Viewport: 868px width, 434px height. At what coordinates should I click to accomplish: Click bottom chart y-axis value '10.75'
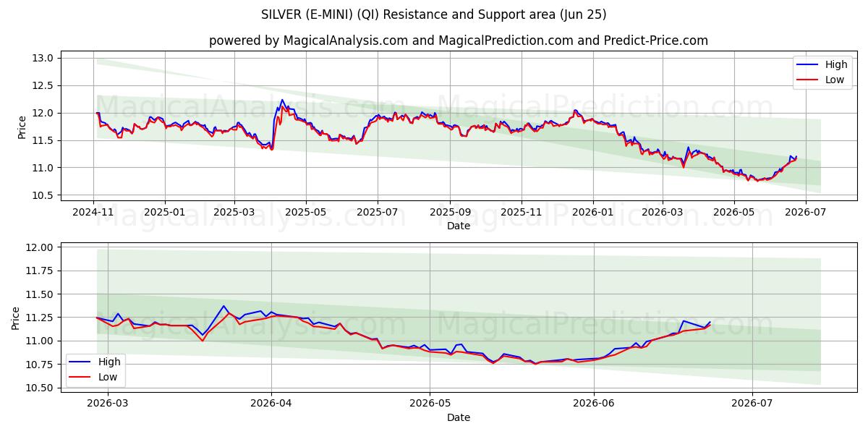(x=41, y=365)
